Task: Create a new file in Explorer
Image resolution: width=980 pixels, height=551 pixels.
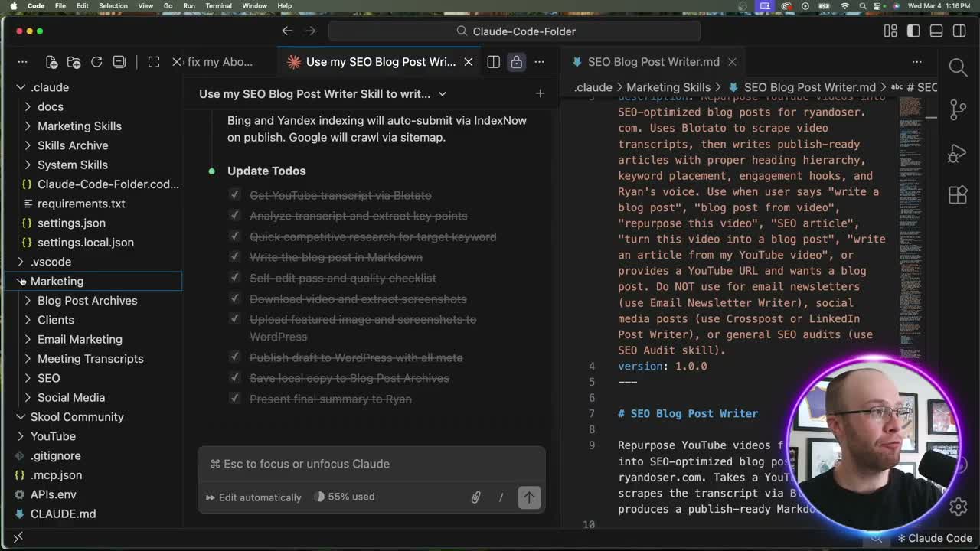Action: [x=51, y=62]
